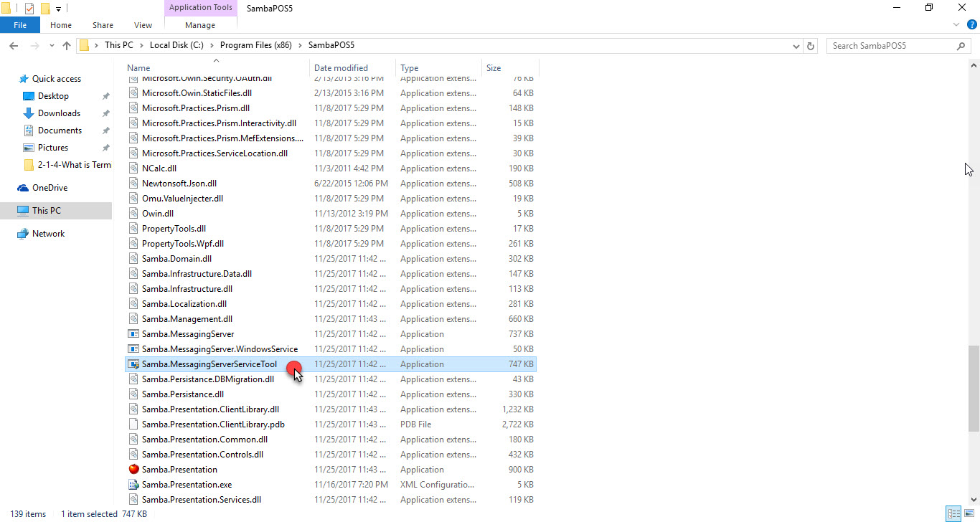Click the Search SambaPOS5 box
Screen dimensions: 980x522
pyautogui.click(x=892, y=46)
